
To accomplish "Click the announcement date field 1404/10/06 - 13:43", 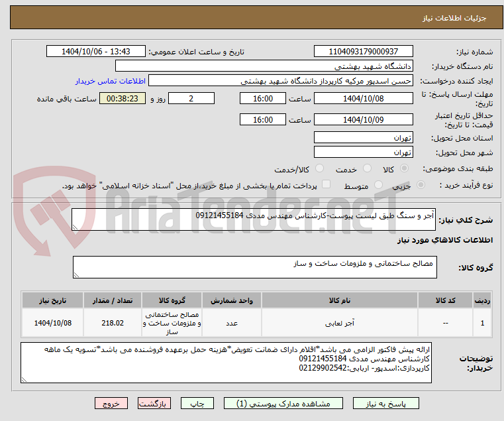I will click(96, 51).
